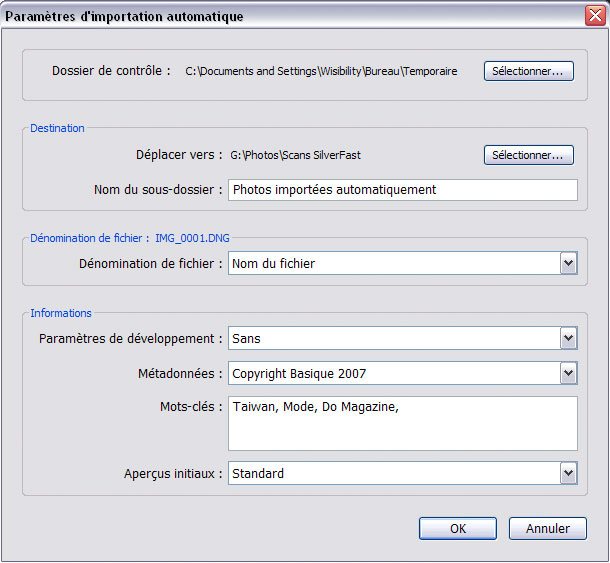Click the Nom du sous-dossier text field
This screenshot has width=610, height=563.
point(403,190)
